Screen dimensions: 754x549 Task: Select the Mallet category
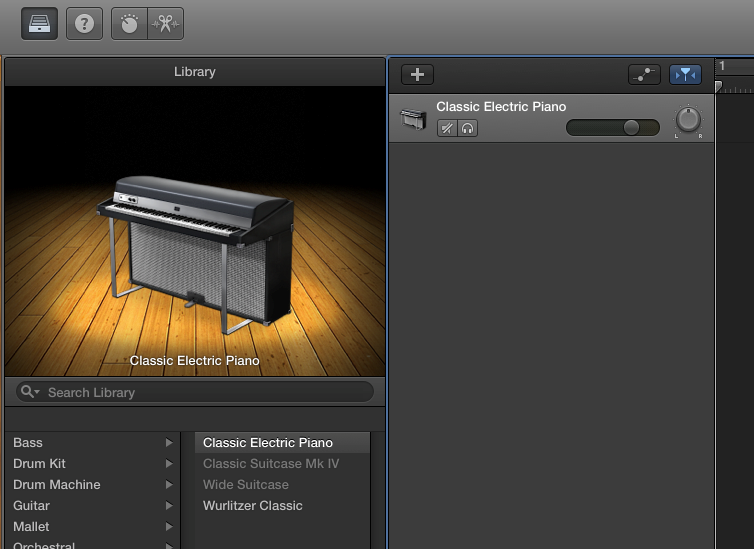tap(93, 526)
